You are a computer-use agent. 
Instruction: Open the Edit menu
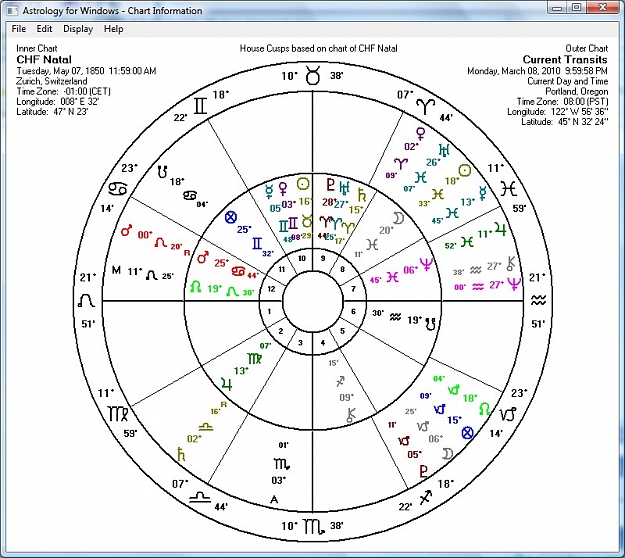point(44,29)
